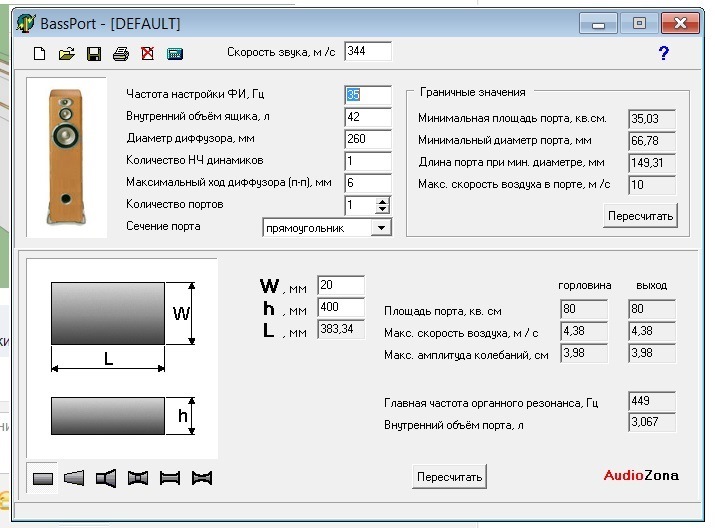Open the calculator toolbar icon
The image size is (715, 528).
(x=175, y=54)
